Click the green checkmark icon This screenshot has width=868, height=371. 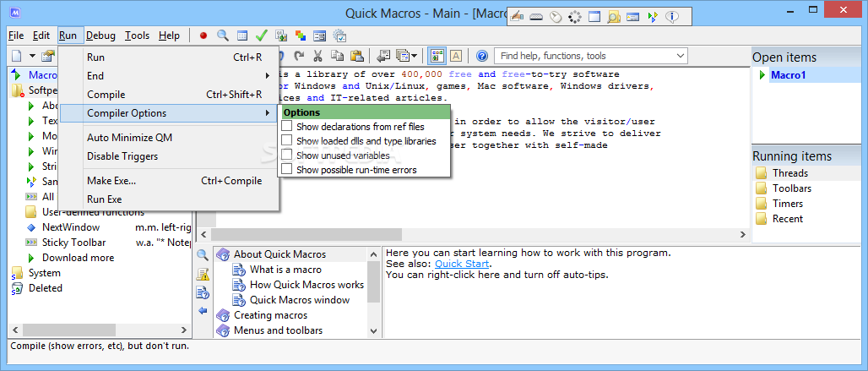coord(261,35)
